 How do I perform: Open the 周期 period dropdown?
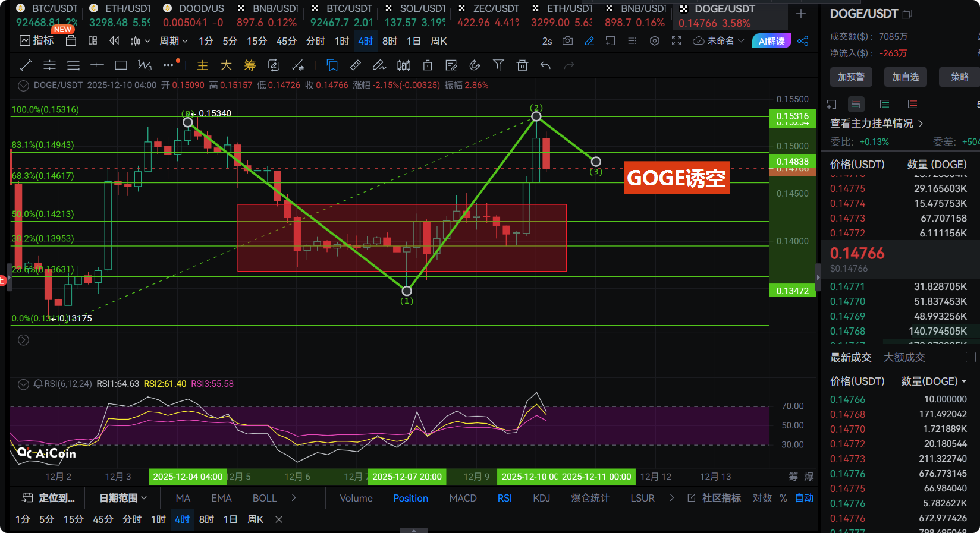tap(173, 41)
